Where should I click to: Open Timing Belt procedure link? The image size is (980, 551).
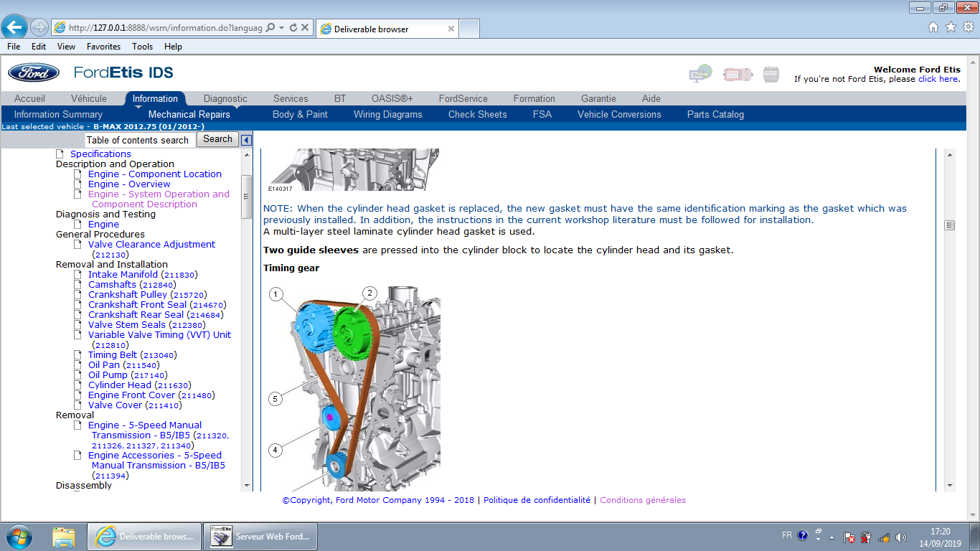pyautogui.click(x=112, y=355)
